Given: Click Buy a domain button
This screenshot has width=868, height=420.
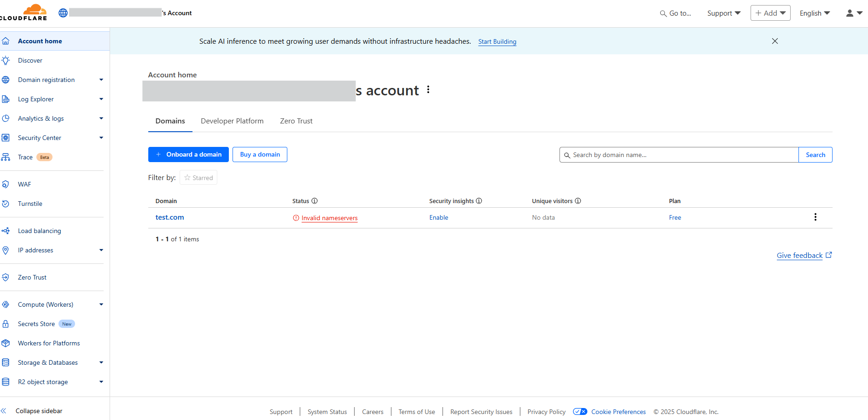Looking at the screenshot, I should click(x=260, y=154).
